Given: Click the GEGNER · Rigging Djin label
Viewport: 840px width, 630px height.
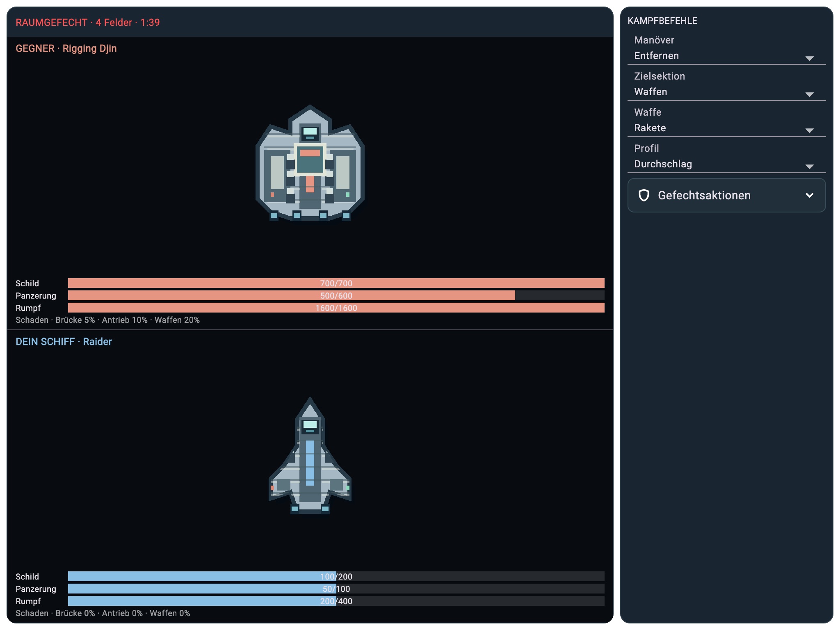Looking at the screenshot, I should pyautogui.click(x=66, y=48).
